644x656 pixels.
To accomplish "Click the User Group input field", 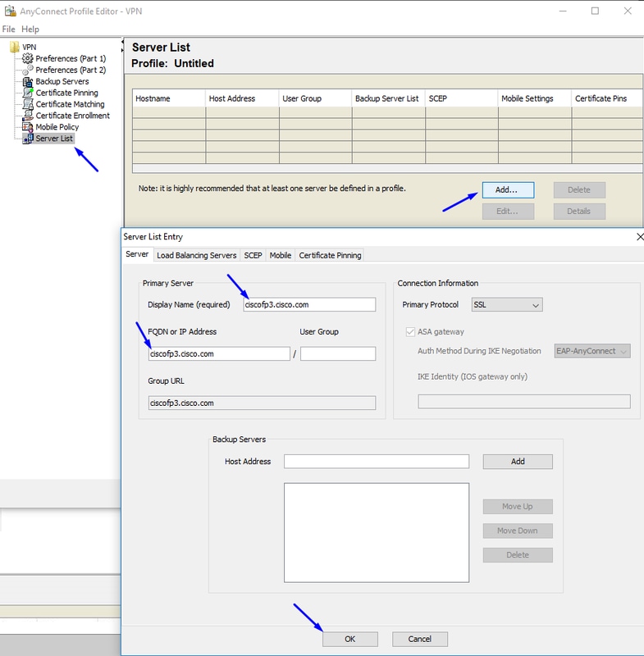I will click(x=338, y=353).
